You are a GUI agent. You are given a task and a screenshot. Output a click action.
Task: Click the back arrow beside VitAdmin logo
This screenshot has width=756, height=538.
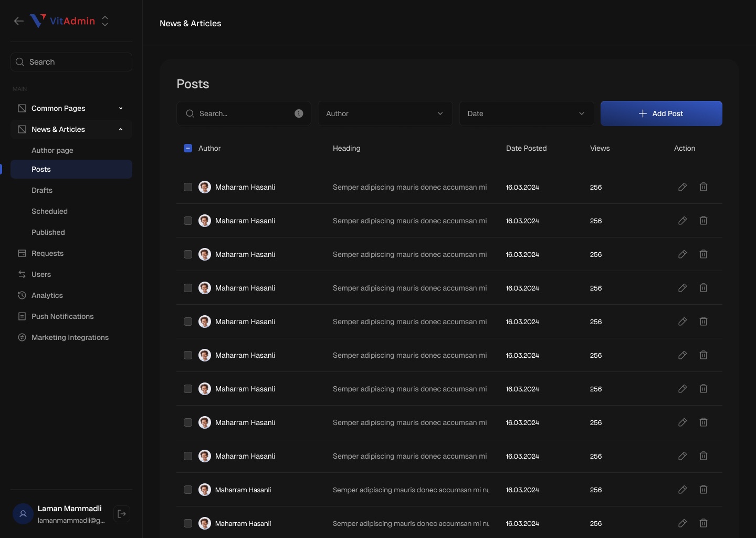pos(19,21)
